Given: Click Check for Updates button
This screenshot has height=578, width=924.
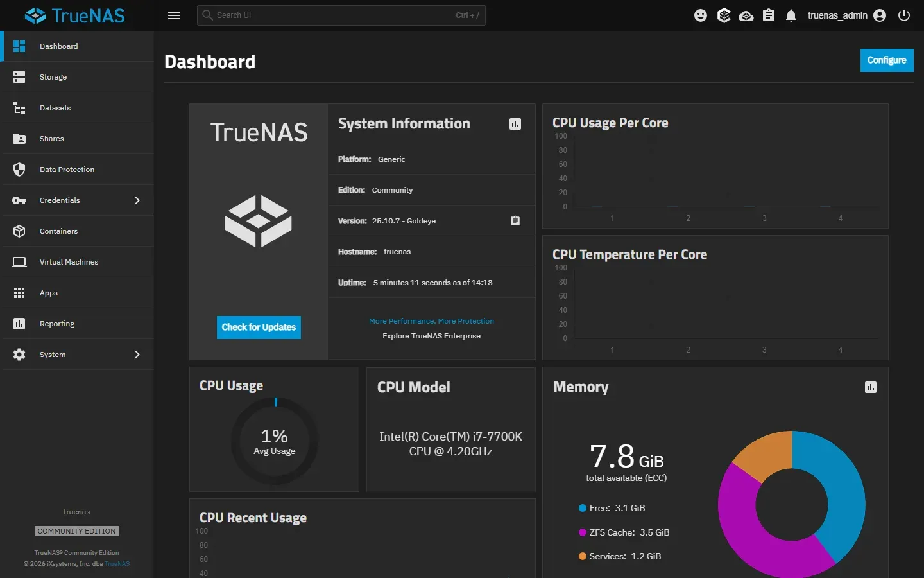Looking at the screenshot, I should (x=259, y=328).
